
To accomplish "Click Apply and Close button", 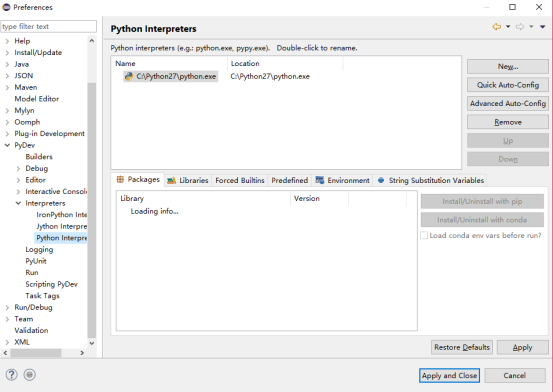I will tap(449, 375).
